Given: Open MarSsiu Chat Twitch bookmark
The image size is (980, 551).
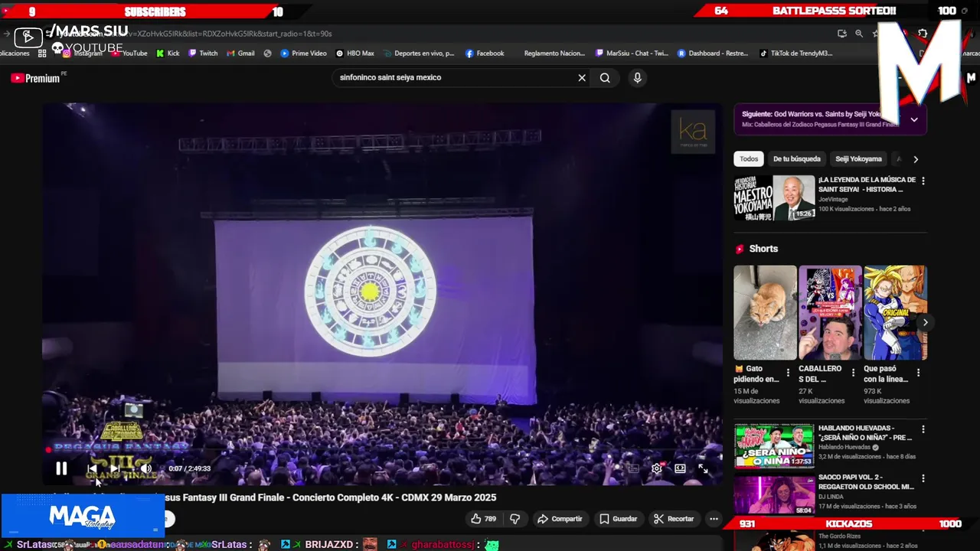Looking at the screenshot, I should [632, 54].
